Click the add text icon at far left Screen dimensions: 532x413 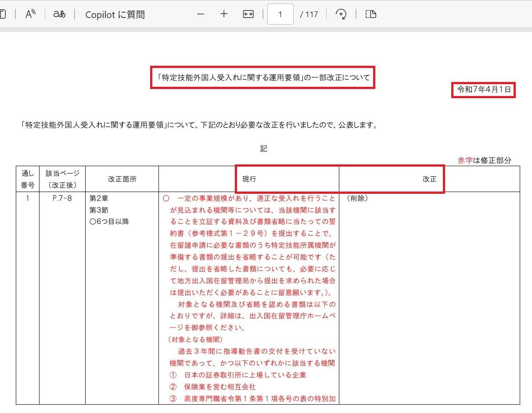3,14
